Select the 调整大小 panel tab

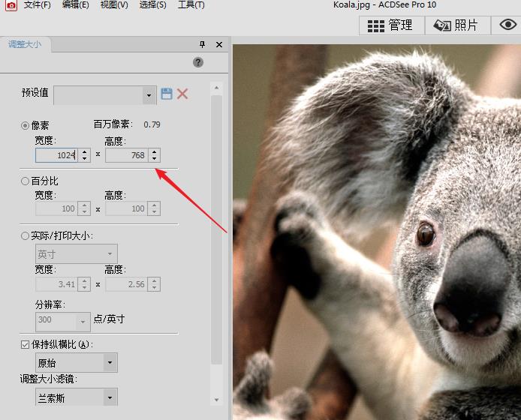(x=25, y=44)
